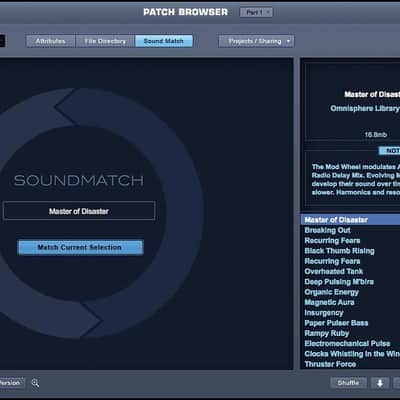Select Clocks Whistling in the Wind patch
The image size is (400, 400).
(350, 354)
